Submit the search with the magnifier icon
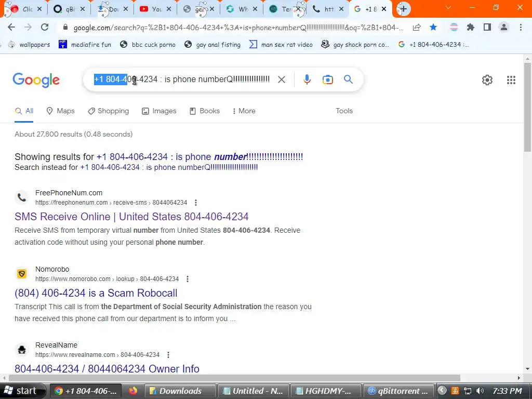 [x=348, y=79]
